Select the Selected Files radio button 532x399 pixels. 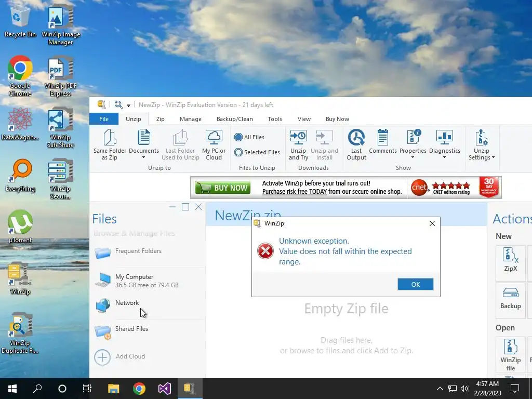tap(238, 152)
